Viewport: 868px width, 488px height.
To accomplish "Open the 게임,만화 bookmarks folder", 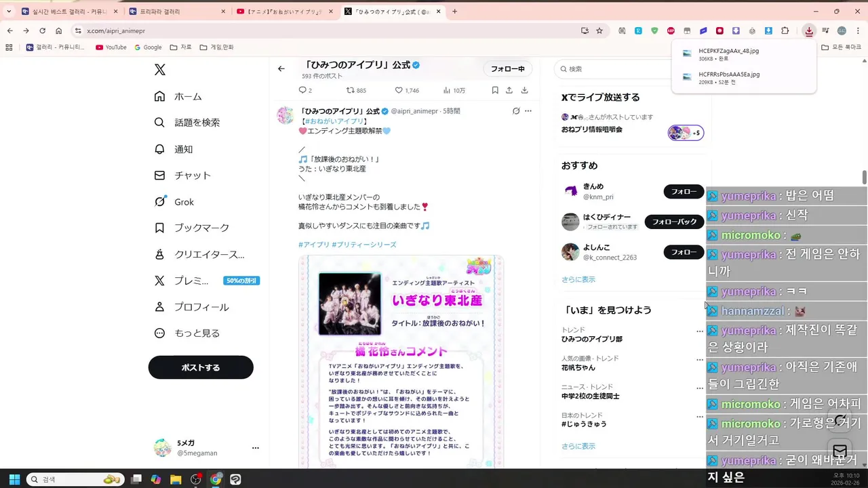I will click(216, 47).
